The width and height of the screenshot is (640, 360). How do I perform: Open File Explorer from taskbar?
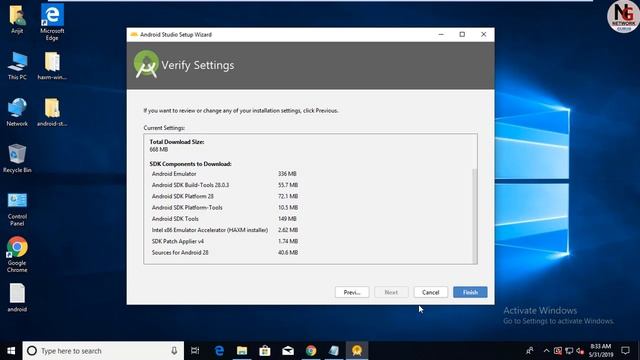pyautogui.click(x=242, y=351)
